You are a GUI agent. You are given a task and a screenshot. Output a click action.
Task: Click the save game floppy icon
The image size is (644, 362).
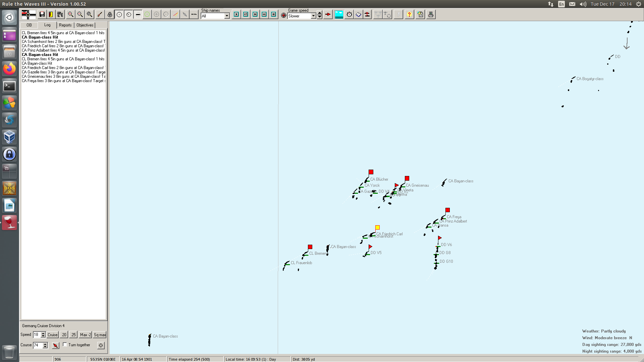pyautogui.click(x=42, y=14)
